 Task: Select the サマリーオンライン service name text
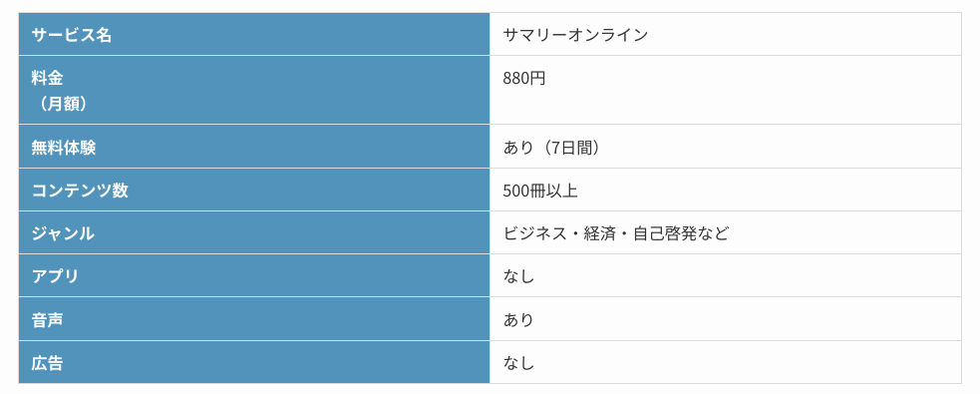click(x=575, y=34)
